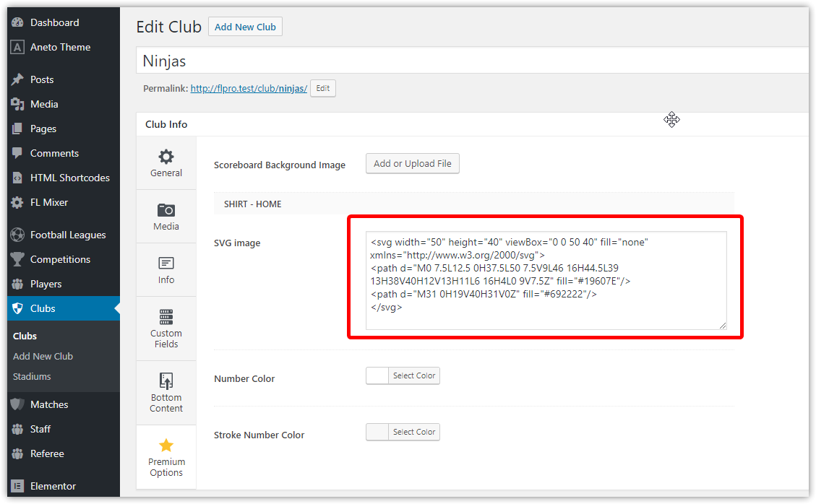
Task: Click the Custom Fields grid icon
Action: pos(166,317)
